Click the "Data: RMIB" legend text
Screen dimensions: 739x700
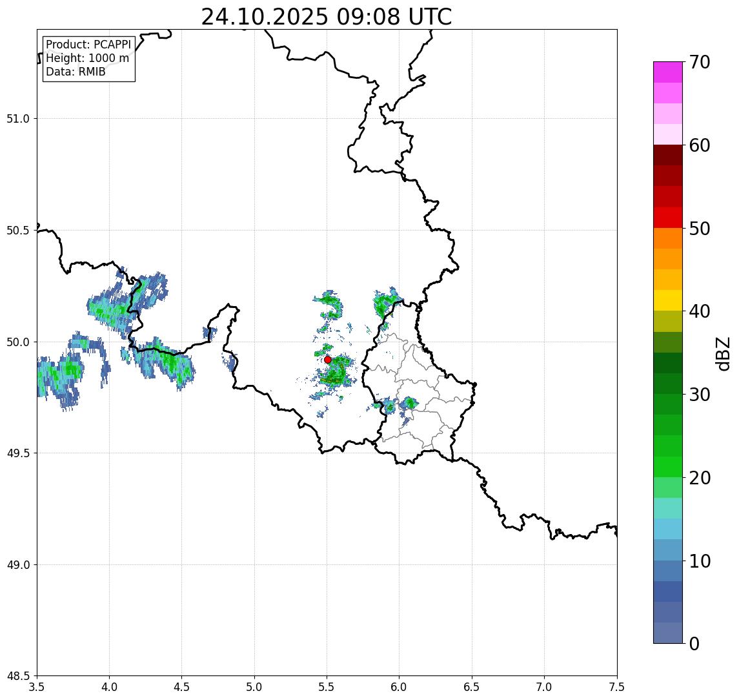pyautogui.click(x=76, y=72)
